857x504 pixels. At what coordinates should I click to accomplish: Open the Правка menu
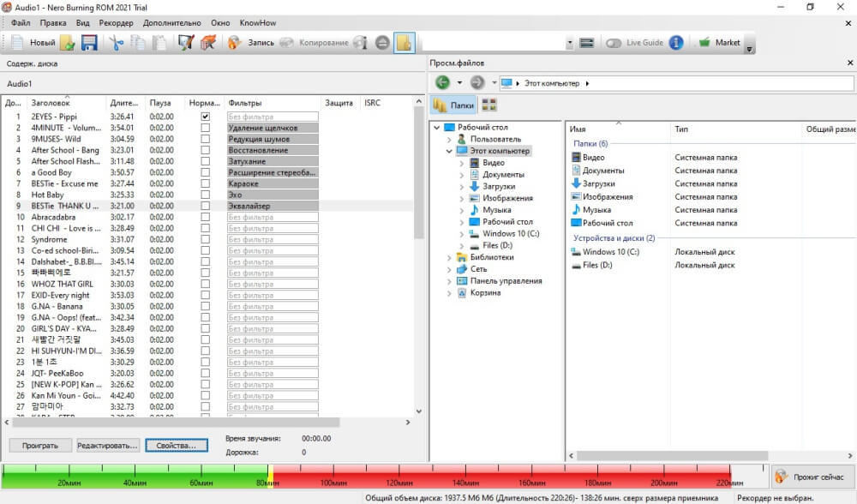click(53, 23)
